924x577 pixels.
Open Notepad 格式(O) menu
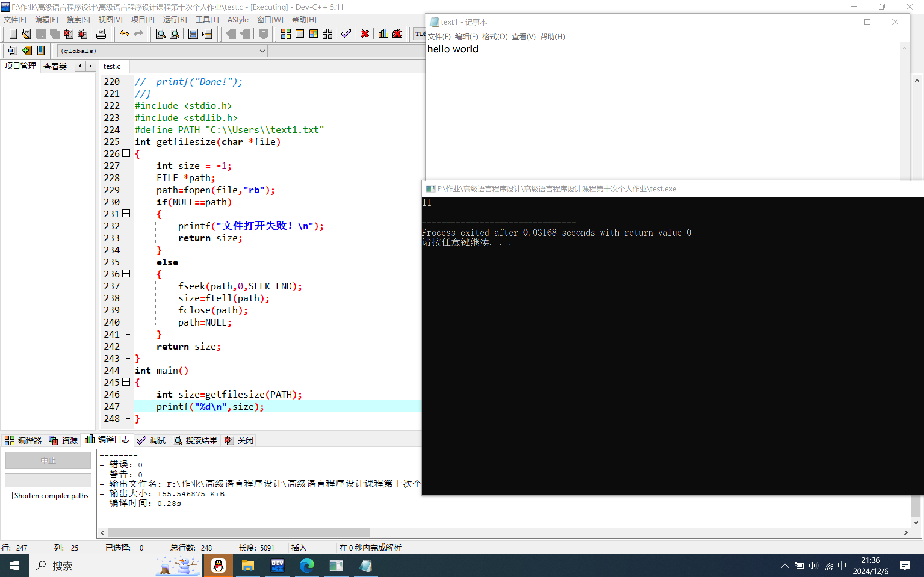[x=495, y=37]
